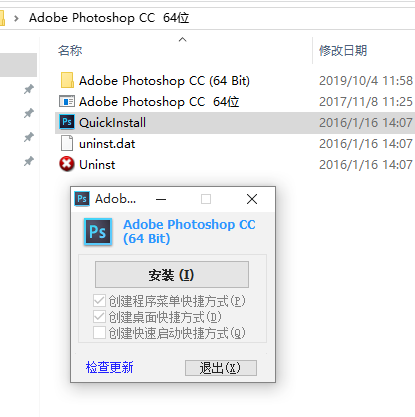The height and width of the screenshot is (417, 415).
Task: Toggle 创建程序菜单快捷方式 checkbox
Action: coord(99,301)
